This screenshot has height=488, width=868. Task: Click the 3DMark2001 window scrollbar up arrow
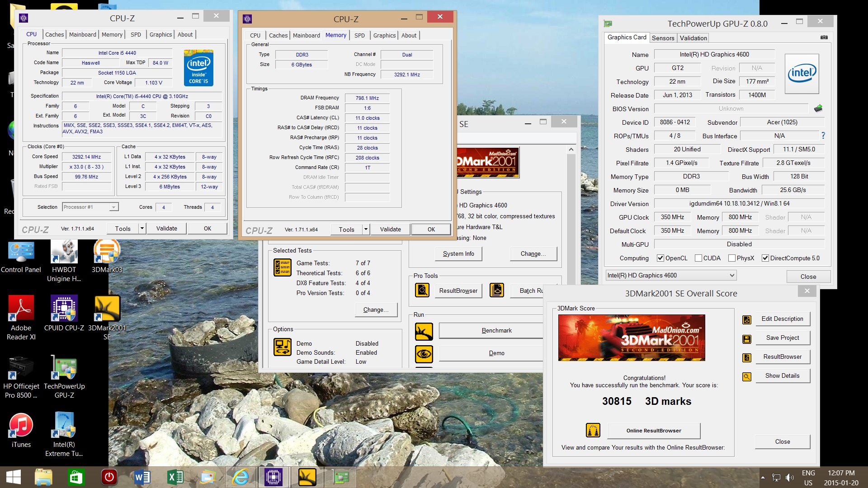tap(571, 150)
